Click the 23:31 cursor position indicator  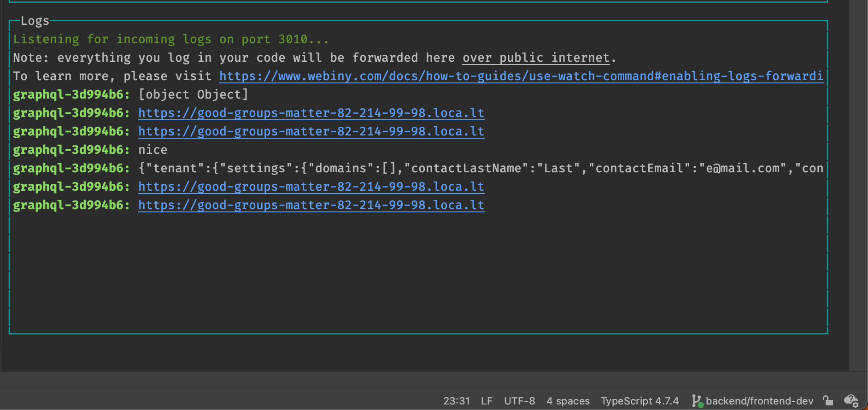pos(456,401)
